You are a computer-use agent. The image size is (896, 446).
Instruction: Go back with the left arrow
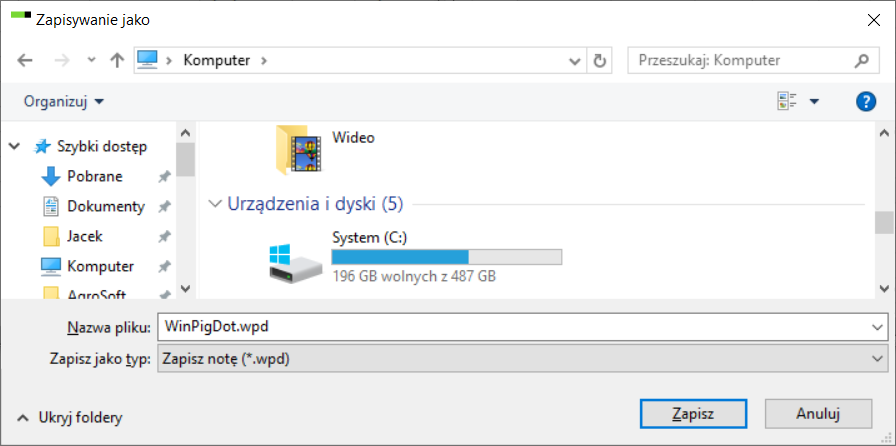(x=25, y=61)
